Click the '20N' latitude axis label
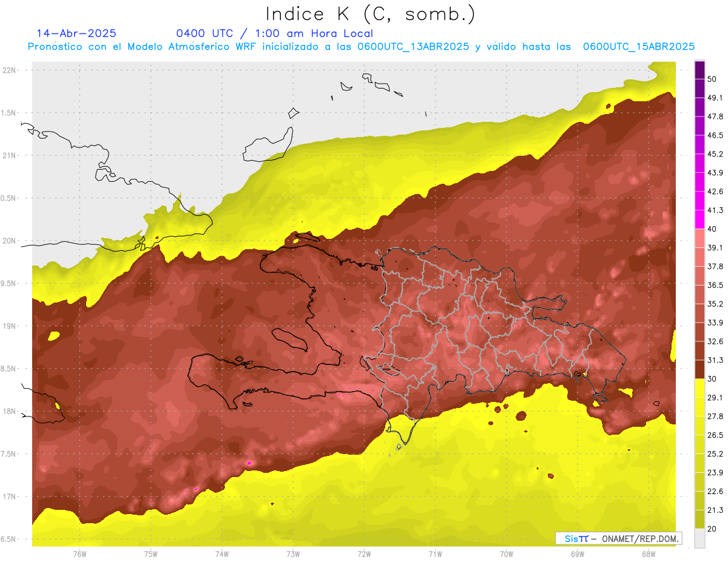This screenshot has width=728, height=562. (10, 241)
